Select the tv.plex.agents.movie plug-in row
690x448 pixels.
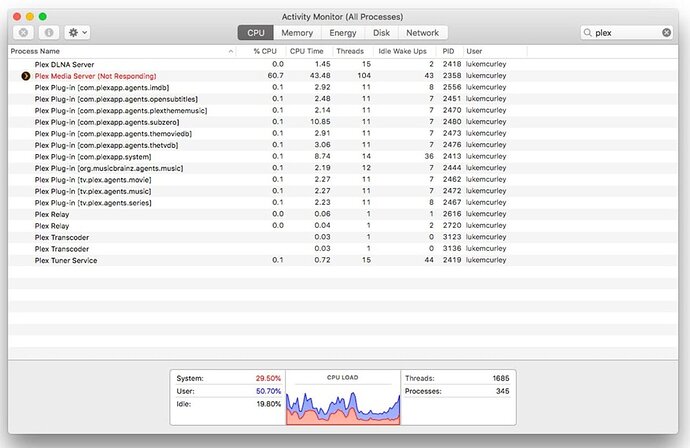point(342,180)
